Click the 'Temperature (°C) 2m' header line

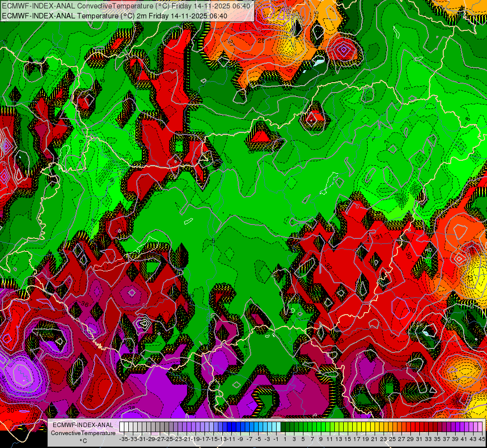(114, 16)
